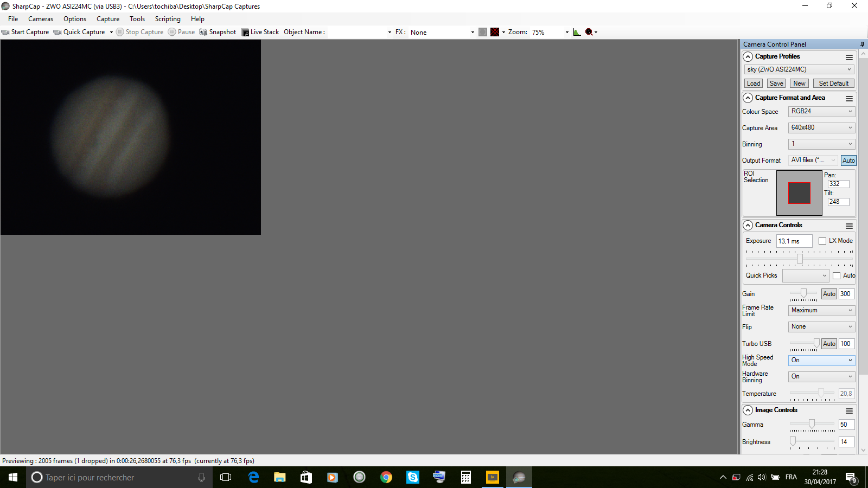Toggle the Output Format Auto button

[848, 160]
